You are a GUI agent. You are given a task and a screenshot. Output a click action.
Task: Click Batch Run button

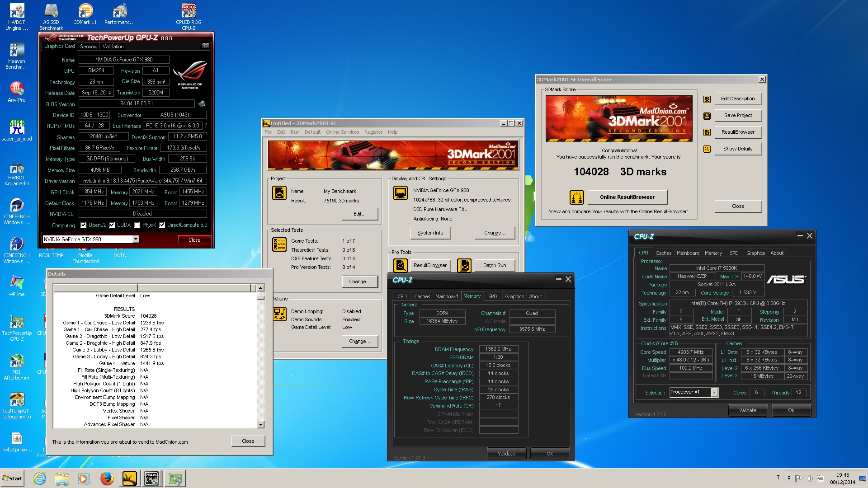point(494,266)
